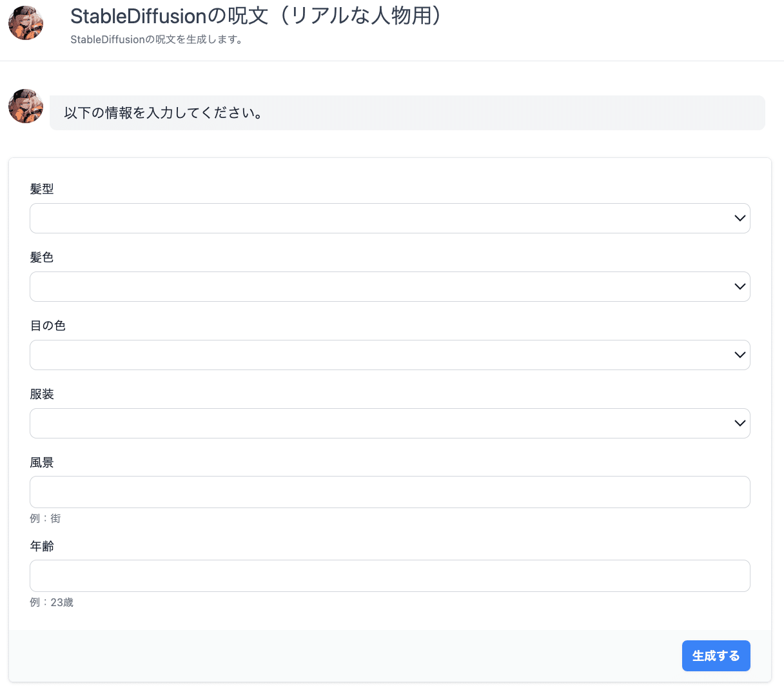Click the 風景 field label
The width and height of the screenshot is (784, 699).
(42, 462)
